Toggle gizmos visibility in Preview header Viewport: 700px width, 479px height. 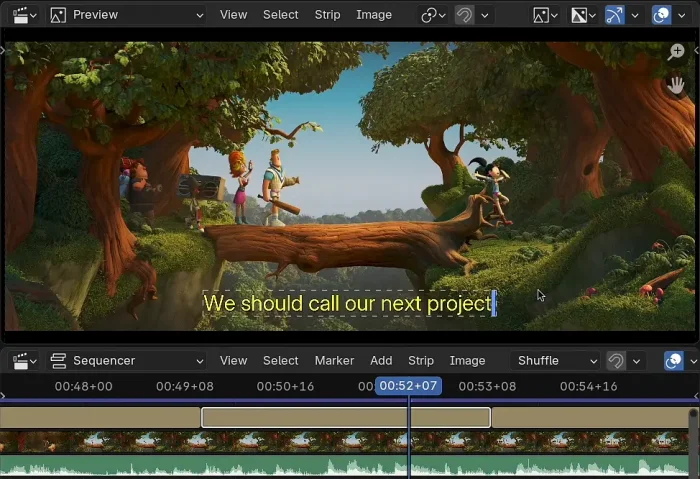click(615, 16)
